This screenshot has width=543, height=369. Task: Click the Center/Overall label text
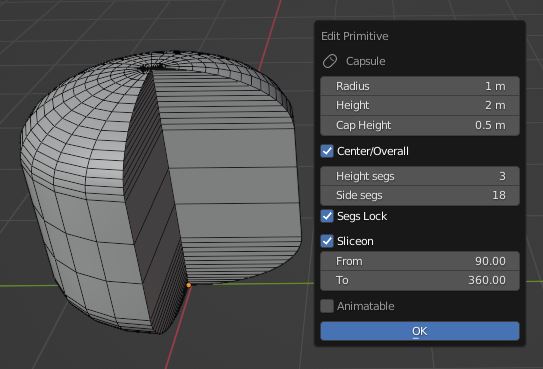coord(373,151)
